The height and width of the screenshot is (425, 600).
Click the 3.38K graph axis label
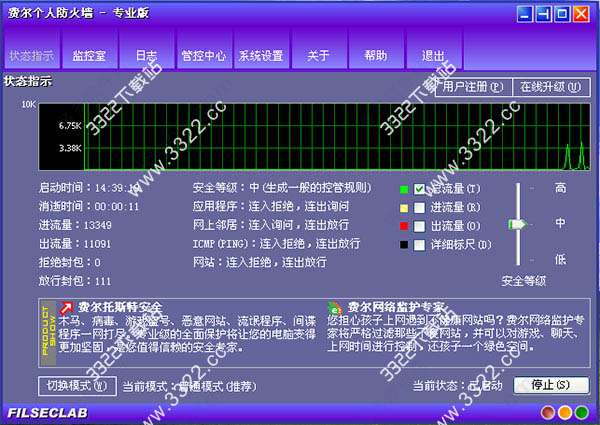tap(70, 148)
